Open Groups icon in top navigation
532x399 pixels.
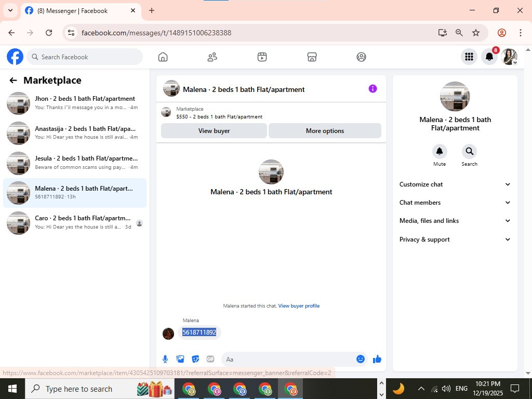[x=362, y=57]
